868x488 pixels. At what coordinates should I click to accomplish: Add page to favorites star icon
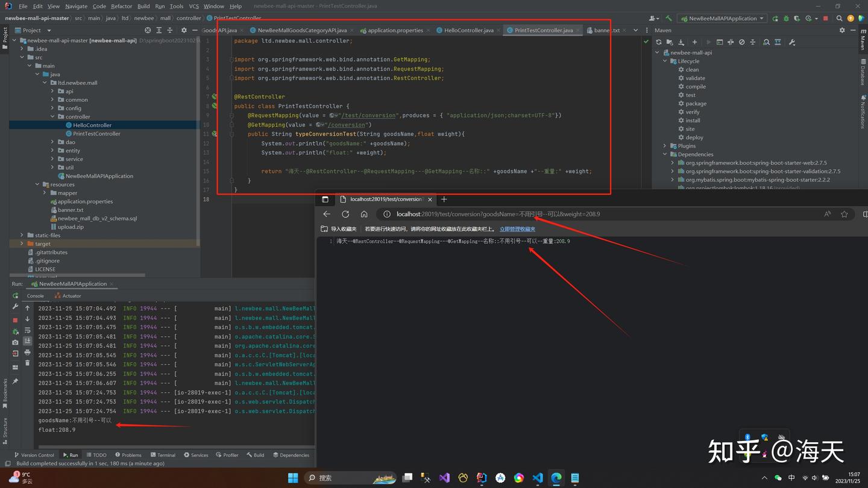click(x=844, y=214)
